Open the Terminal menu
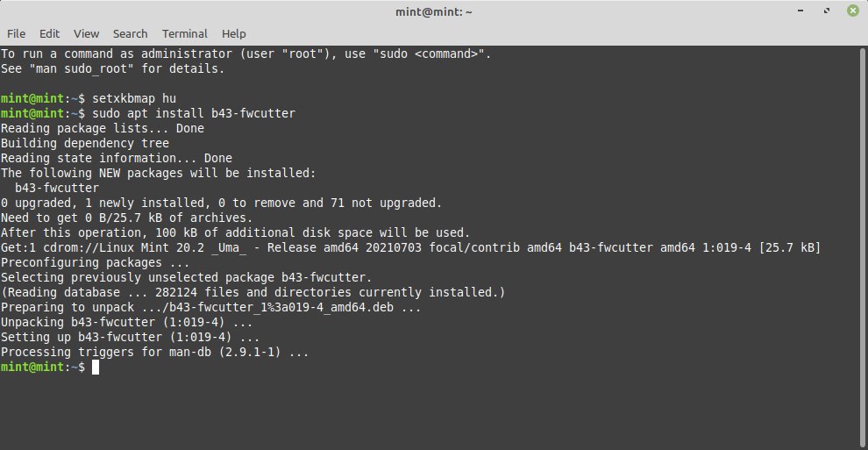The height and width of the screenshot is (450, 868). point(184,33)
